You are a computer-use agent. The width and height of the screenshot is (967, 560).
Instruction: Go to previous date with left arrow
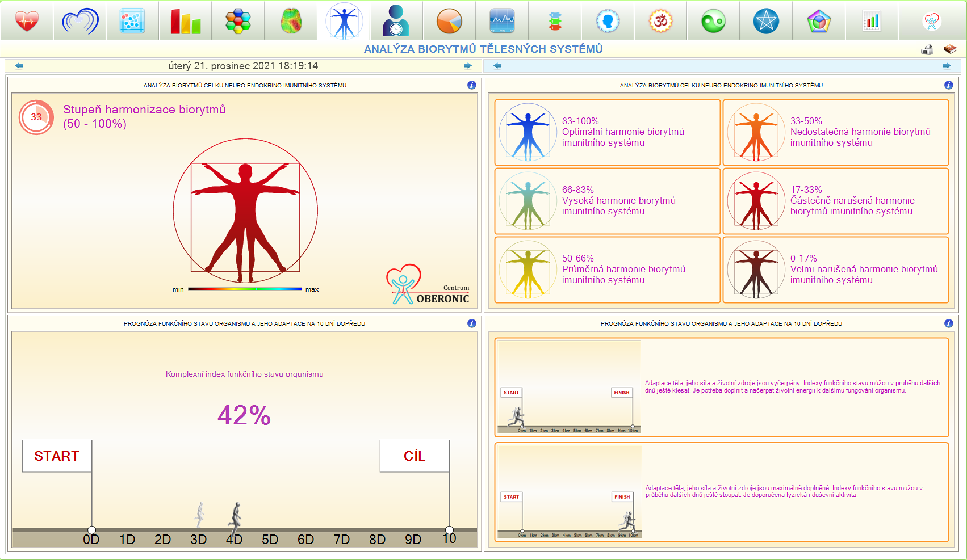click(x=19, y=66)
